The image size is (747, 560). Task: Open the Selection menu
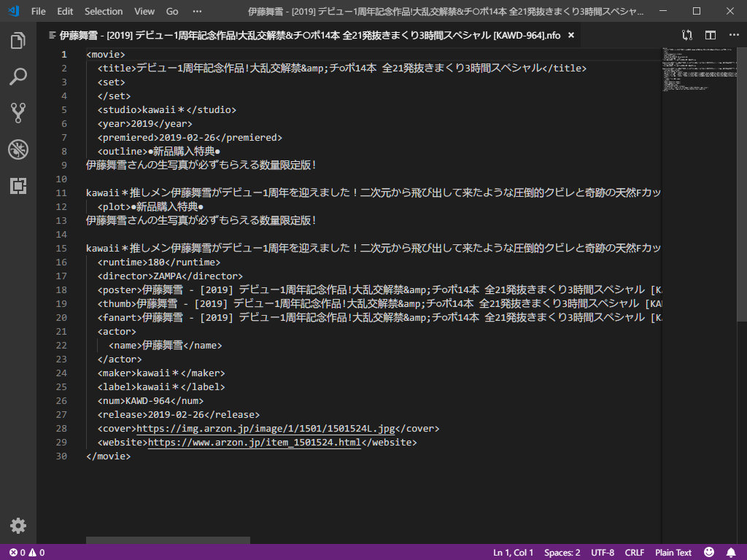104,12
